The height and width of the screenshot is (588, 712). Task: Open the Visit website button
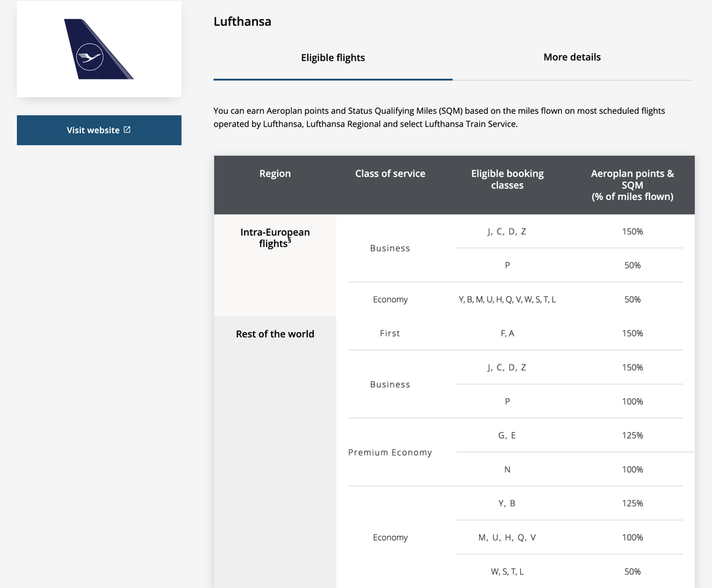pos(99,130)
